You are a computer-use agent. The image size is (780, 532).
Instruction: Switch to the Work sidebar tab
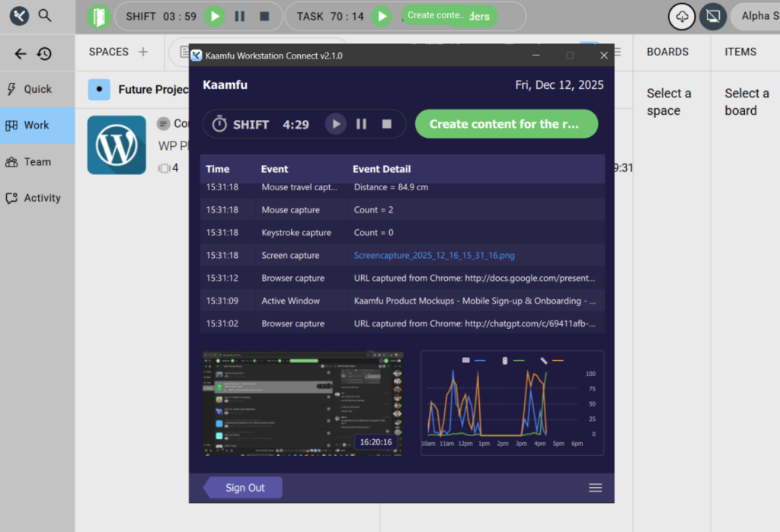(37, 126)
